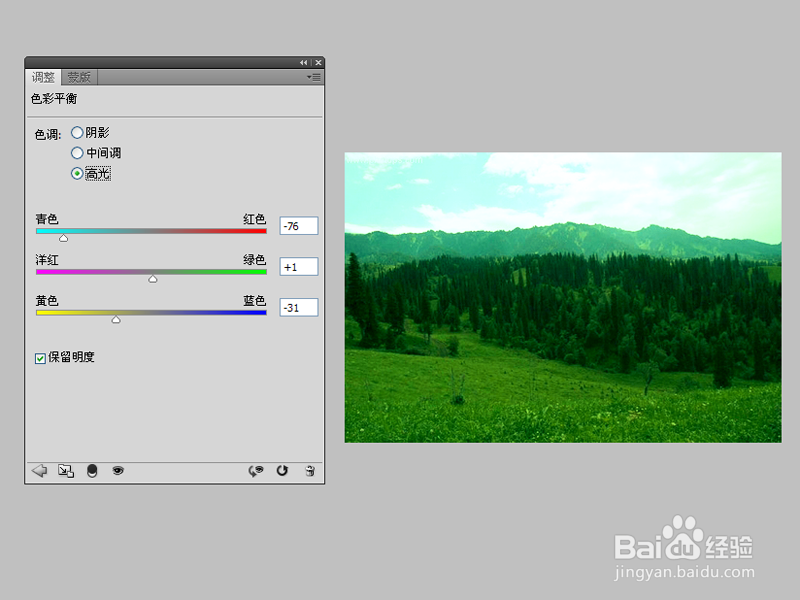Click the green landscape image preview
Viewport: 800px width, 600px height.
[563, 297]
